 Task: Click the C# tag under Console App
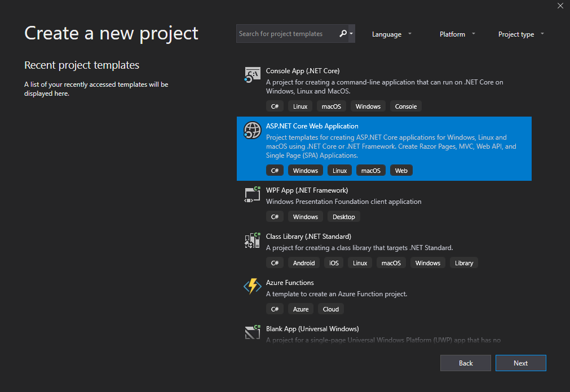[275, 106]
